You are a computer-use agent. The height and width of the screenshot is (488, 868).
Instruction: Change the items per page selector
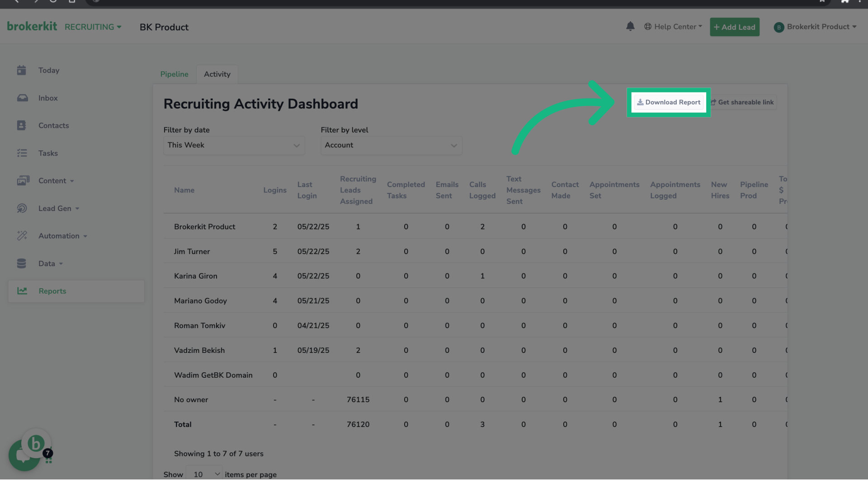[204, 474]
